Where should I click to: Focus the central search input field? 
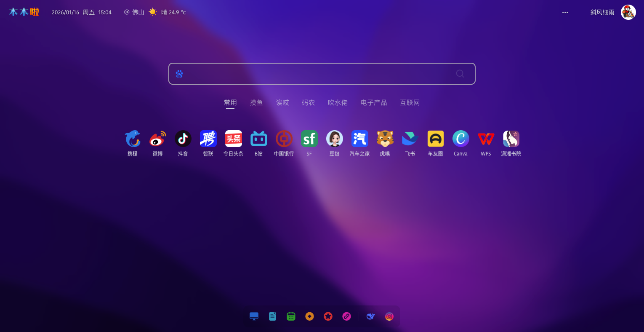316,74
